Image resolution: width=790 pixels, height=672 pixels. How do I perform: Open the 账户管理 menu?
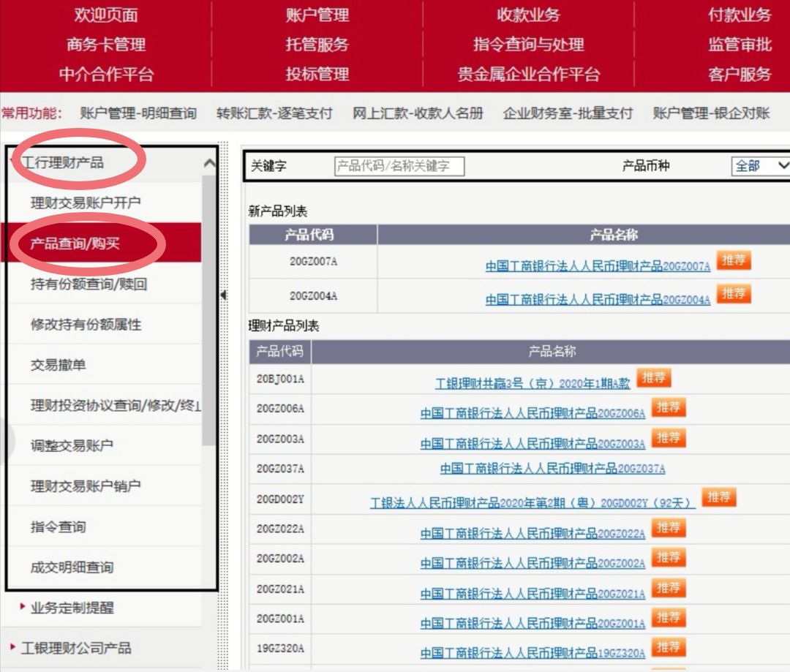click(317, 15)
